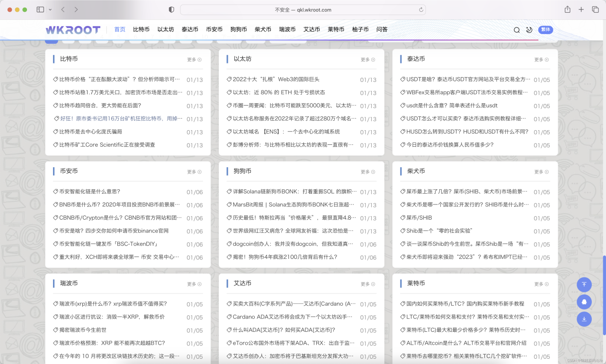Screen dimensions: 606x364
Task: Switch language with the 繁体 button
Action: tap(545, 30)
